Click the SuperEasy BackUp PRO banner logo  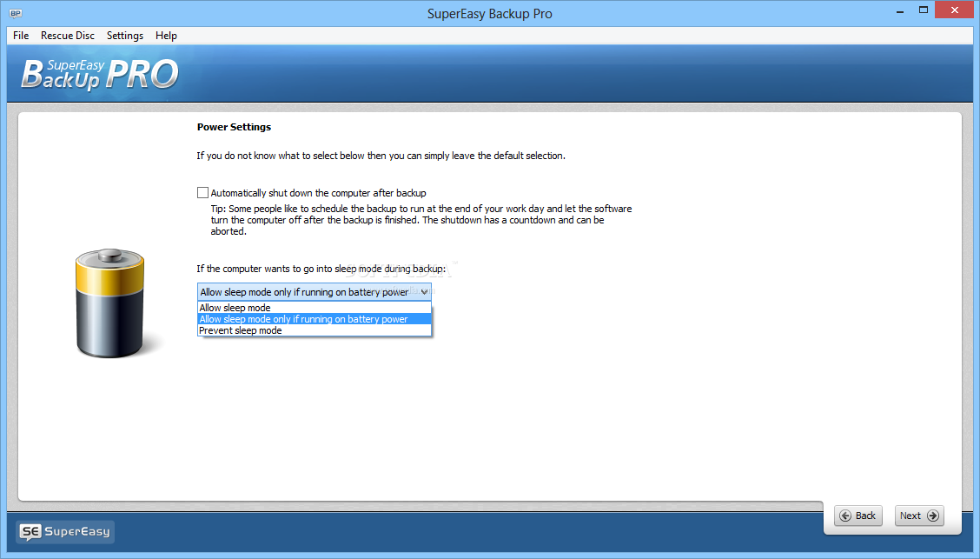click(x=100, y=74)
